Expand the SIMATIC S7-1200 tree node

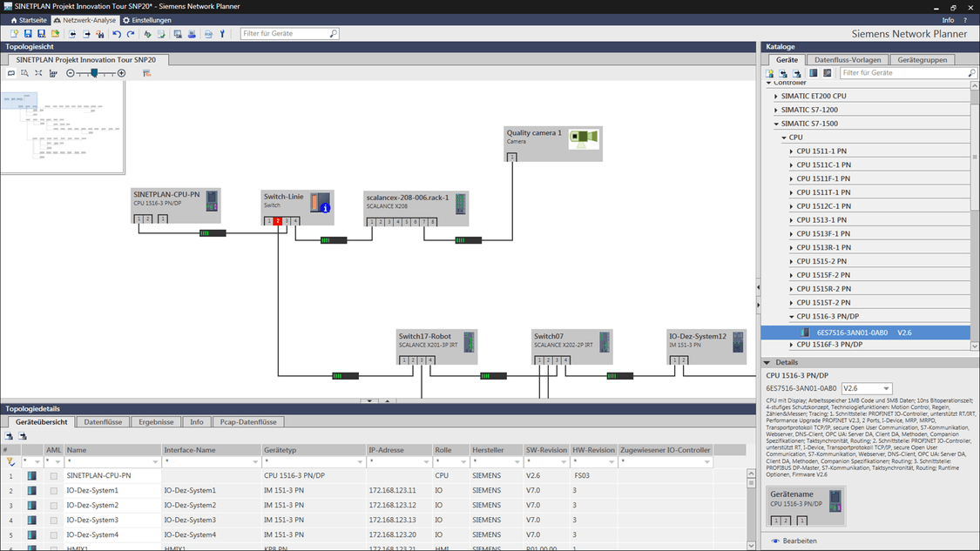(776, 110)
